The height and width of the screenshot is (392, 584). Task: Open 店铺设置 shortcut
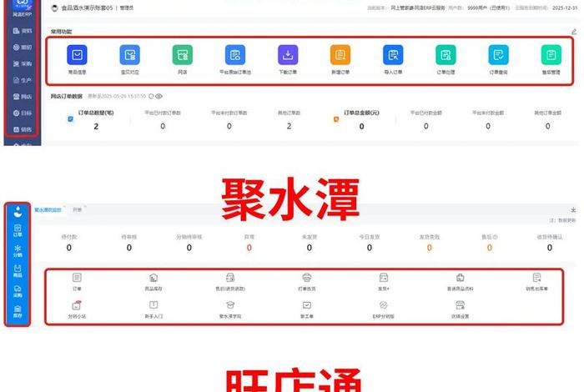pyautogui.click(x=461, y=309)
